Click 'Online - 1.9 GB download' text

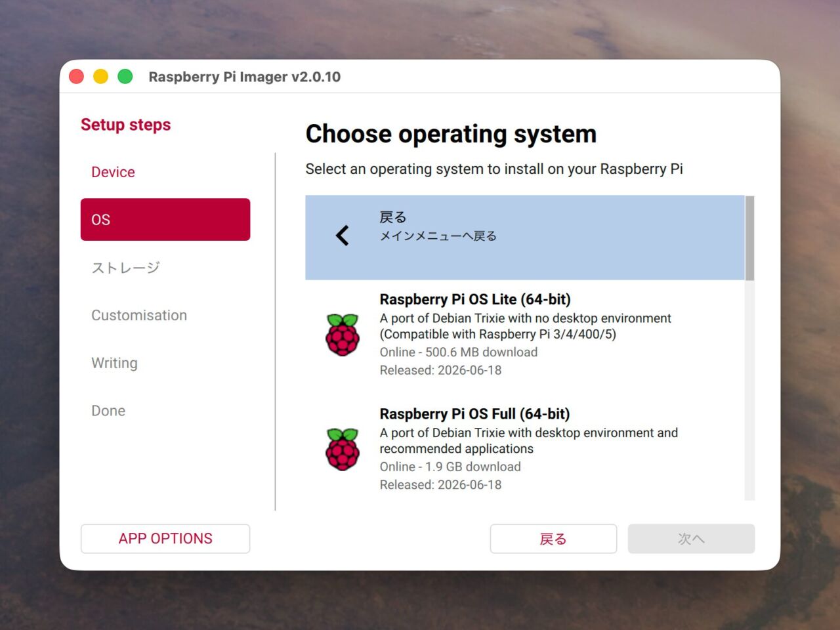[450, 467]
